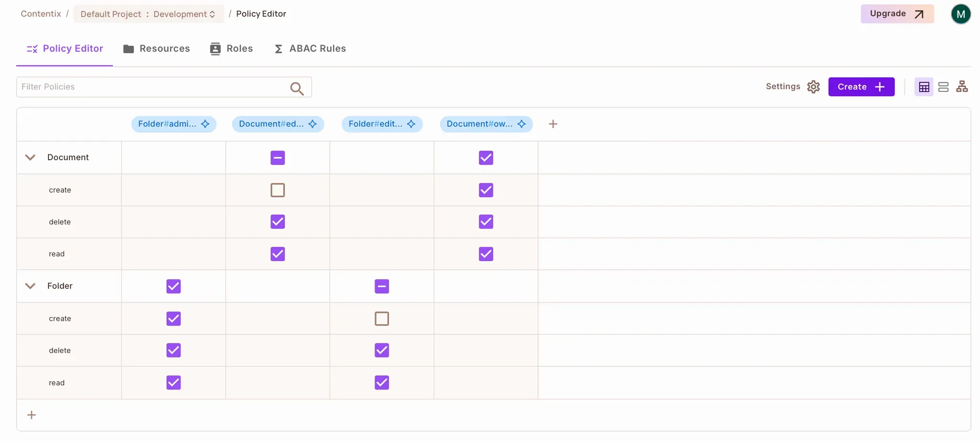This screenshot has height=441, width=980.
Task: Open the ABAC Rules tab
Action: (310, 49)
